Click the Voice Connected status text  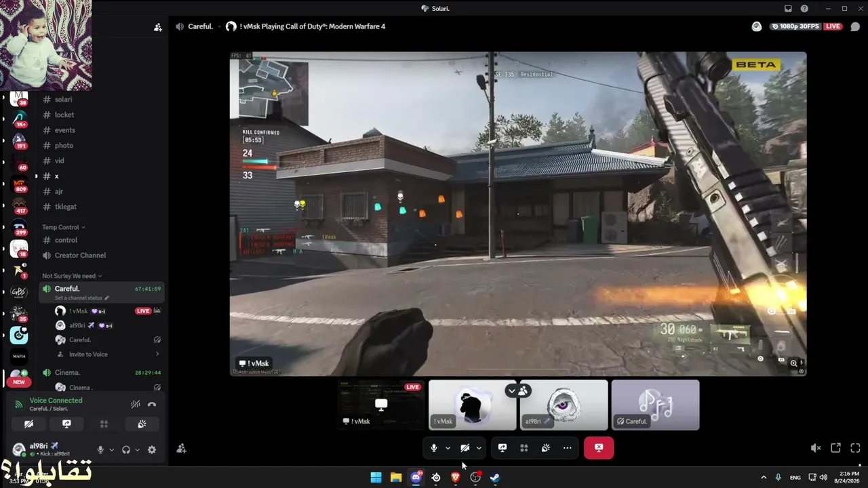tap(56, 401)
